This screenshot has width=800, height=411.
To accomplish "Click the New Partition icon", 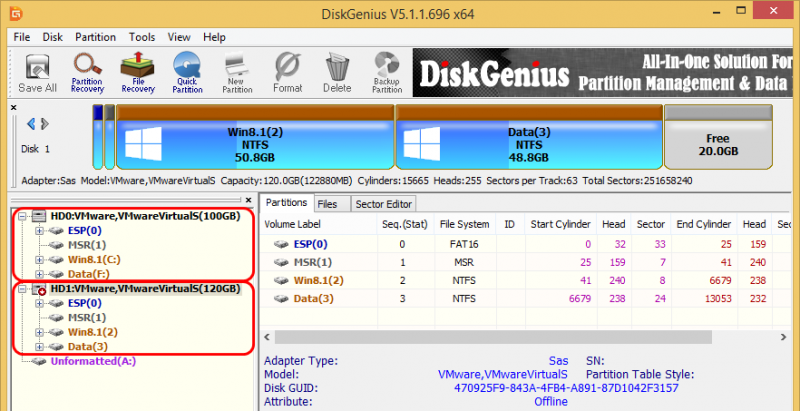I will (237, 73).
